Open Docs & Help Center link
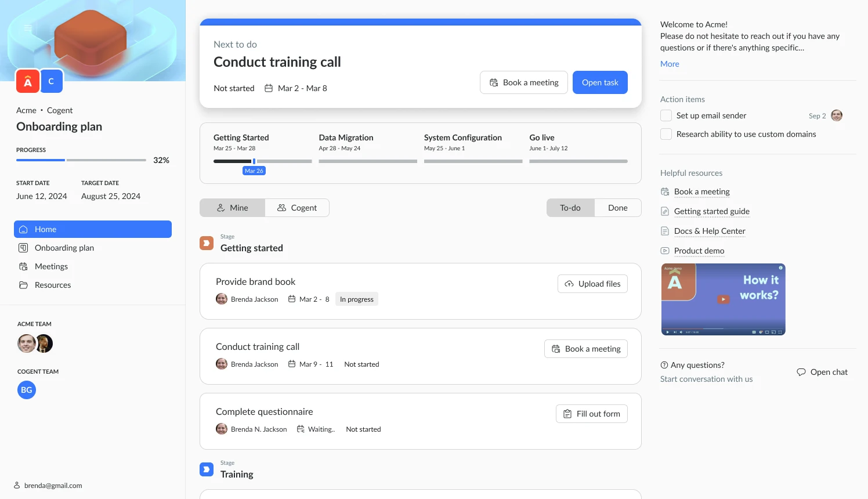This screenshot has width=868, height=499. (710, 231)
